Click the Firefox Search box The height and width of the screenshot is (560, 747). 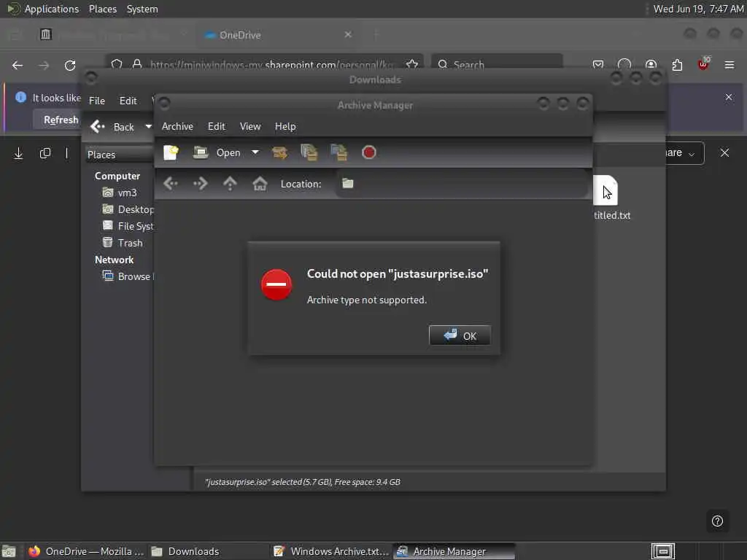pos(497,64)
